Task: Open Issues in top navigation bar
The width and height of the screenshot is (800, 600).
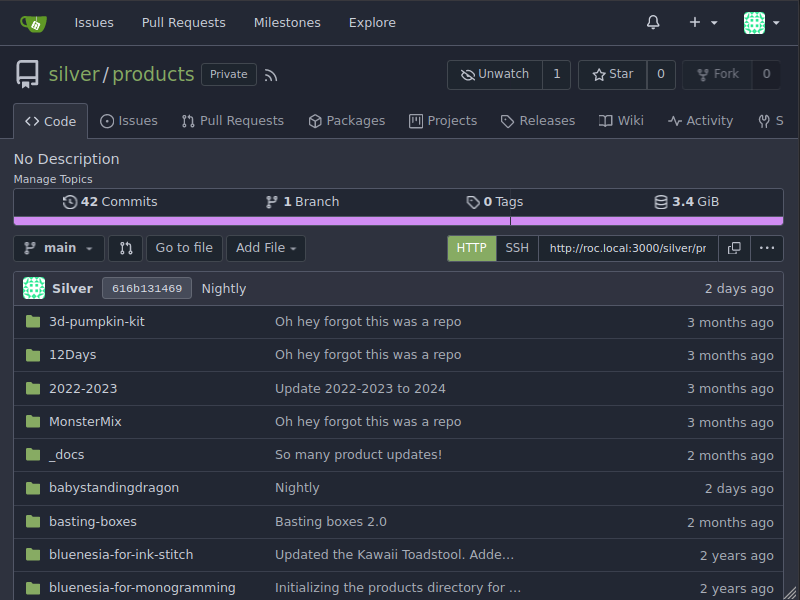Action: click(x=94, y=22)
